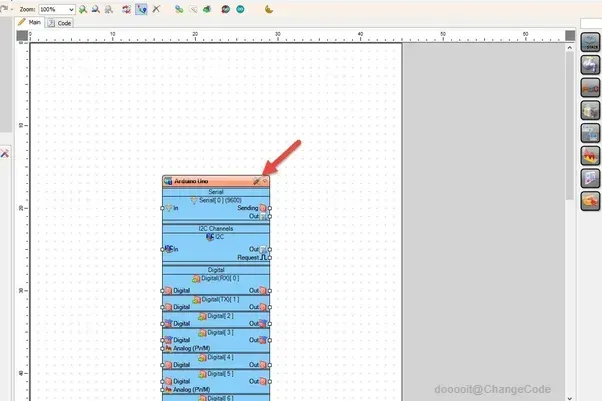The height and width of the screenshot is (401, 602).
Task: Click the zoom out magnifier icon
Action: [96, 9]
